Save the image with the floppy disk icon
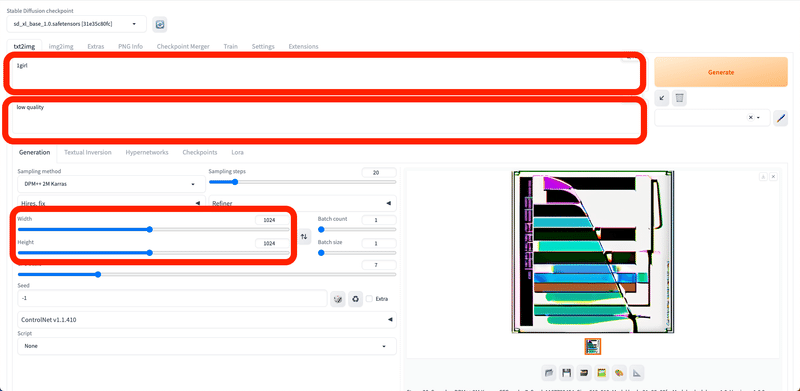Screen dimensions: 800x391 point(566,373)
